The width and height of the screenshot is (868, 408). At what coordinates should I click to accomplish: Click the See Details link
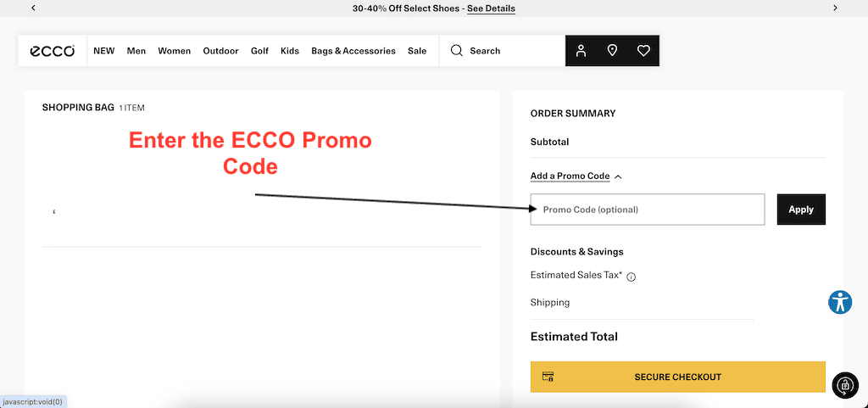point(491,8)
